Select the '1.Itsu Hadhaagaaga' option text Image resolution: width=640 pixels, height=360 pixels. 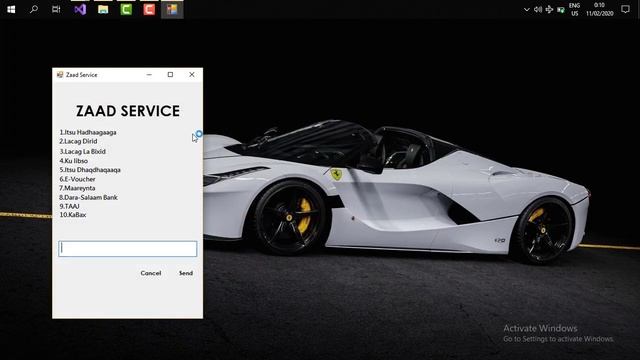click(x=88, y=132)
